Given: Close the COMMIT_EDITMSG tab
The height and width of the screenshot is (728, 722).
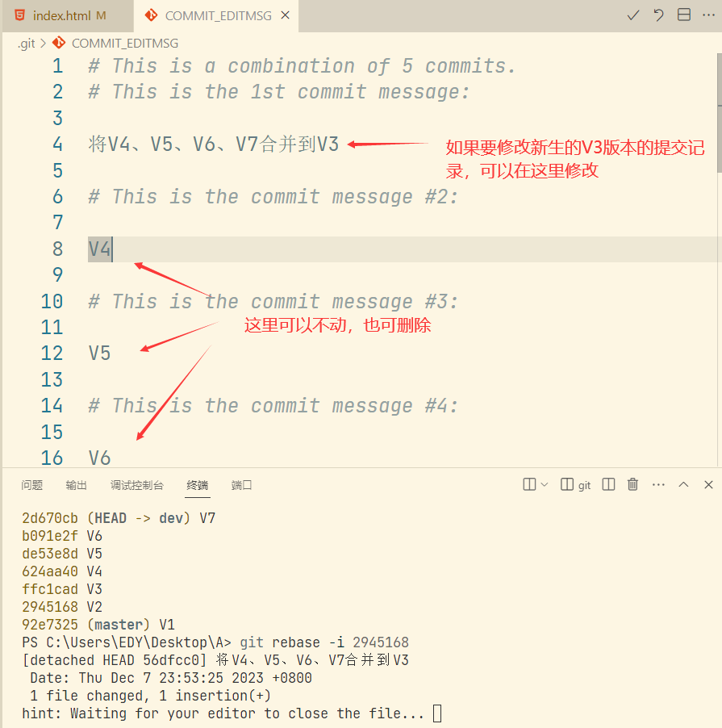Looking at the screenshot, I should pyautogui.click(x=286, y=15).
